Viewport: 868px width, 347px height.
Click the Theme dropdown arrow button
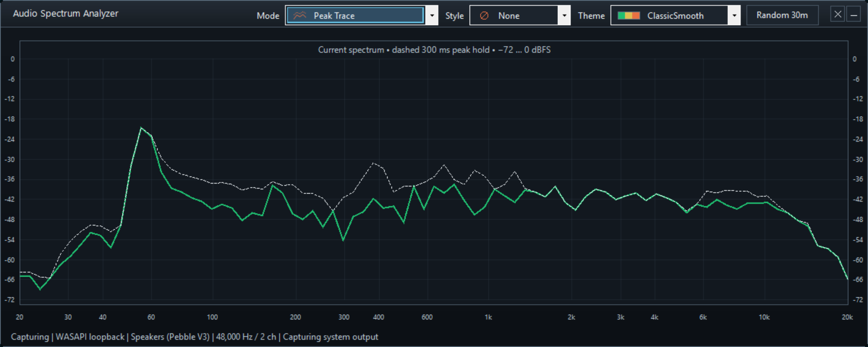[734, 15]
